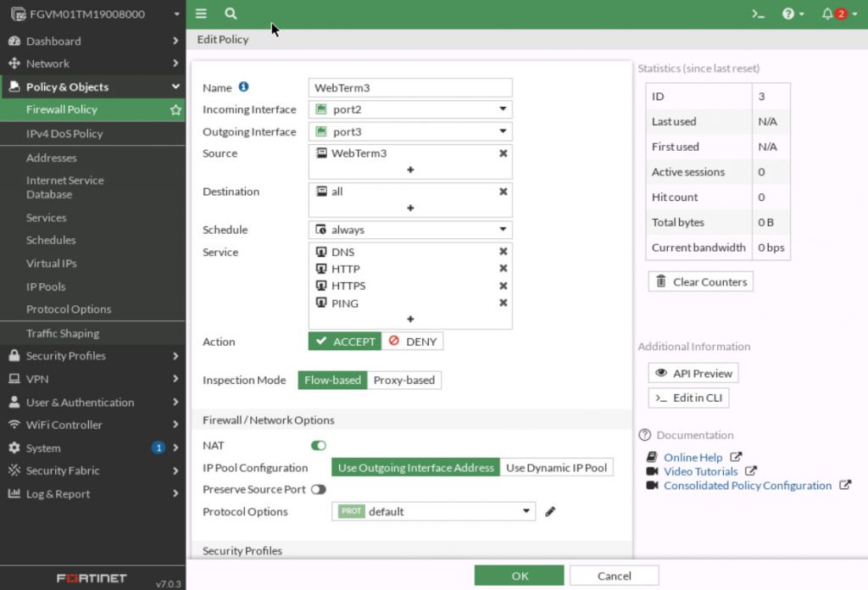Disable the NAT toggle

point(318,445)
